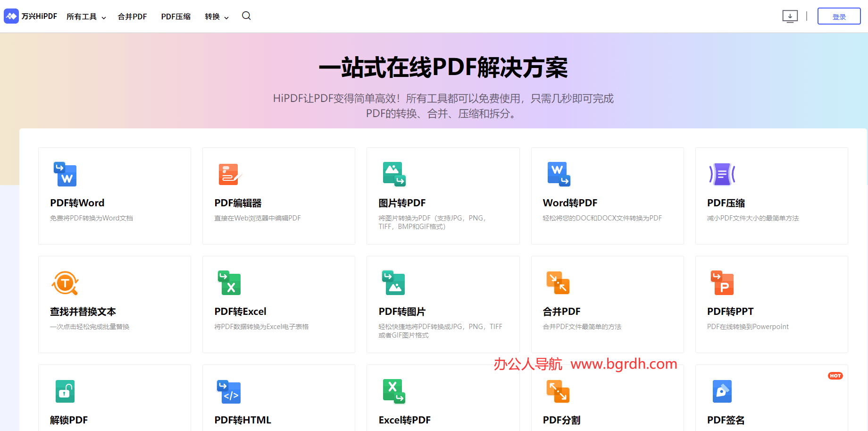
Task: Click description 合并PDF文件最简单的方法
Action: pos(582,327)
